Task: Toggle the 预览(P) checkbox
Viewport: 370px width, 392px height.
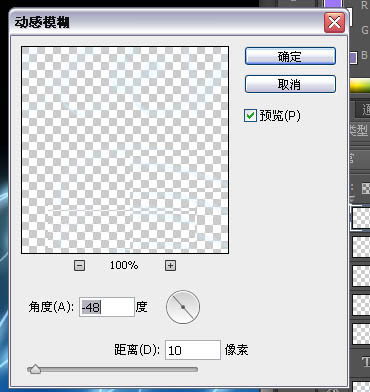Action: click(x=250, y=116)
